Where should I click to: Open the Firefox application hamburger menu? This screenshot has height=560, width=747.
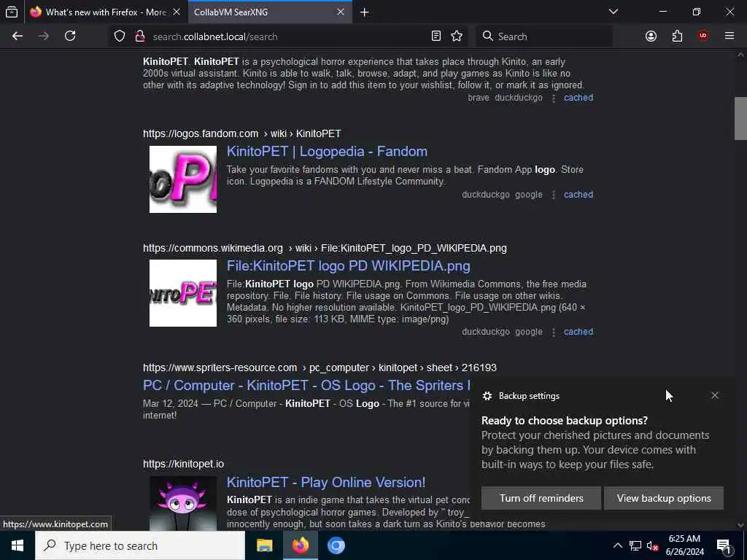(x=729, y=36)
